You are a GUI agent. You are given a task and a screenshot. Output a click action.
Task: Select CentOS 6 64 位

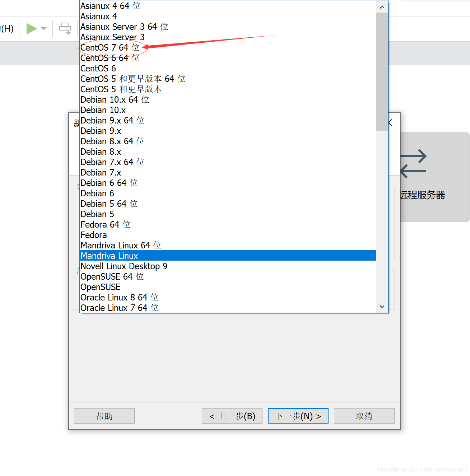coord(228,58)
